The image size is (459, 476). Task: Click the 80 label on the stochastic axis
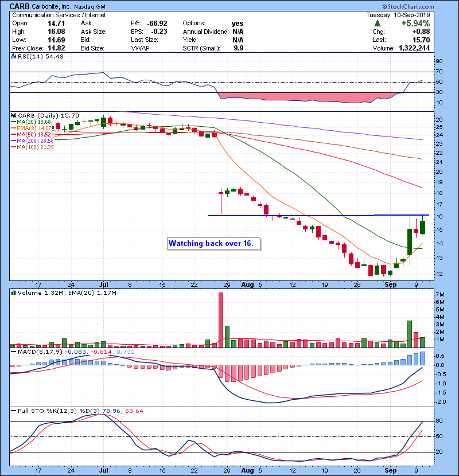point(439,421)
